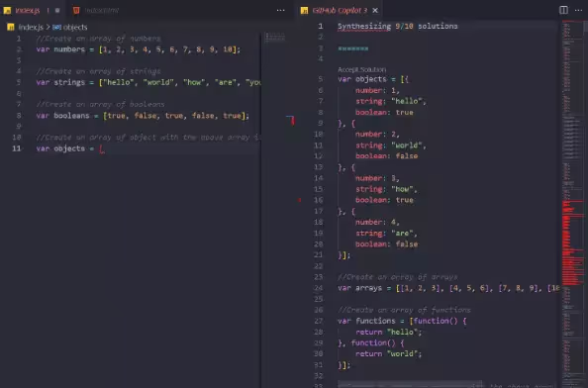Click the unsaved dot on index.js tab
The width and height of the screenshot is (588, 388).
[57, 11]
